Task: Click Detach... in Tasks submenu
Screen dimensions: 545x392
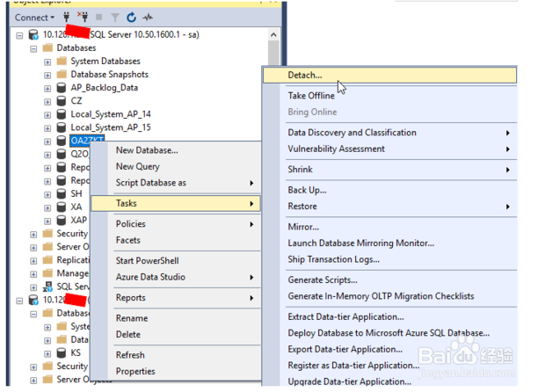Action: click(x=389, y=75)
